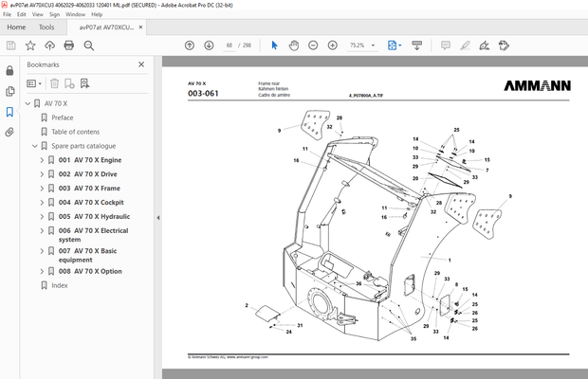Open the fit page options icon

point(395,45)
